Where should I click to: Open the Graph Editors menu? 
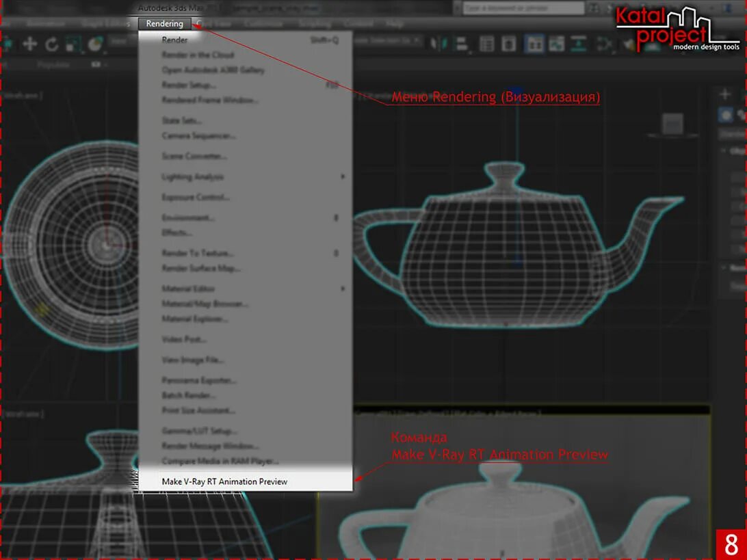click(x=105, y=24)
